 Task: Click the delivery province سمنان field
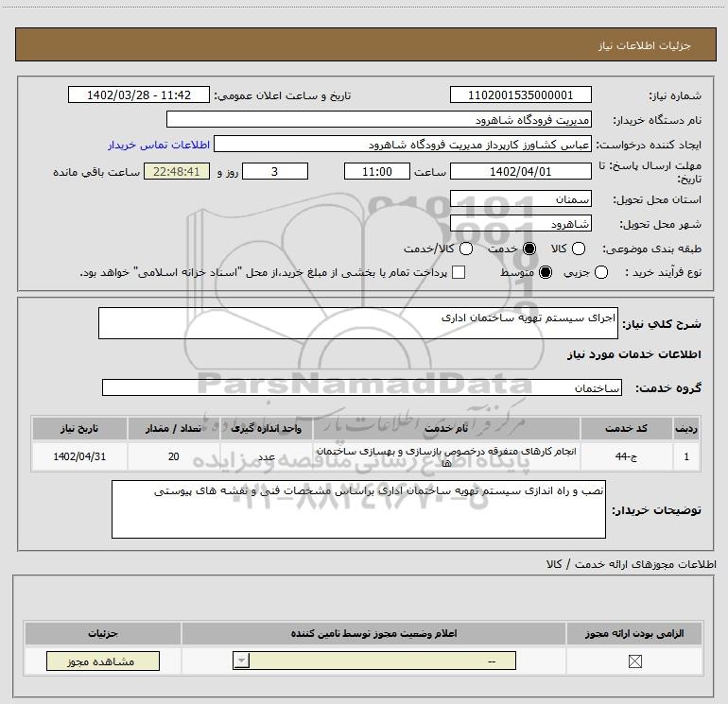[520, 198]
